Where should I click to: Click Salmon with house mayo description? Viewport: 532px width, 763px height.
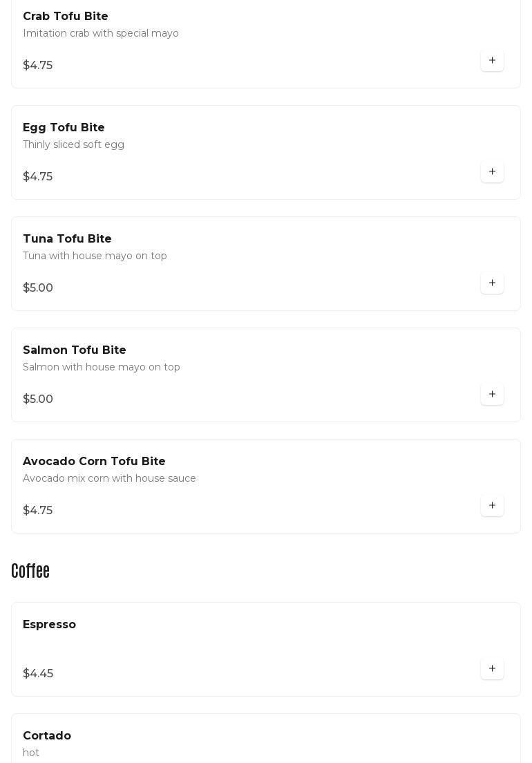click(102, 368)
